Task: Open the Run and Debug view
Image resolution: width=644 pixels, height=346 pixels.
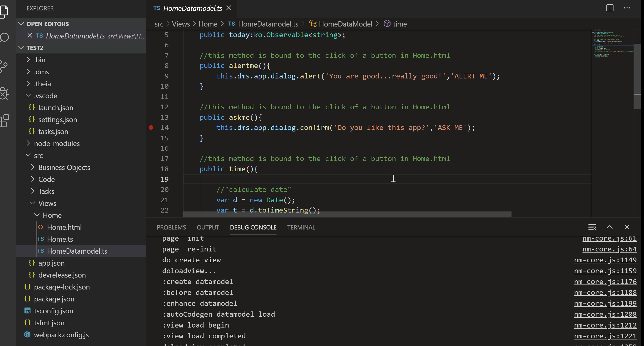Action: [x=4, y=94]
